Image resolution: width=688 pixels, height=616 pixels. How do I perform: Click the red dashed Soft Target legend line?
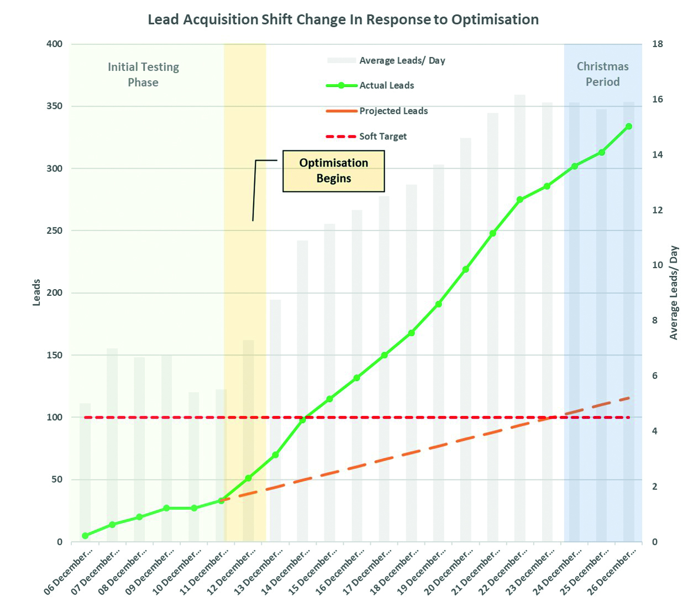pyautogui.click(x=341, y=137)
